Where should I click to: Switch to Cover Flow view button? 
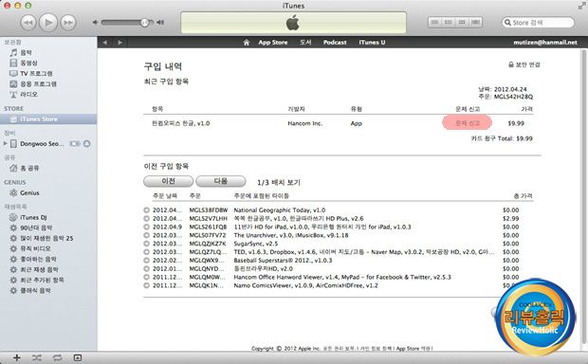coord(475,23)
